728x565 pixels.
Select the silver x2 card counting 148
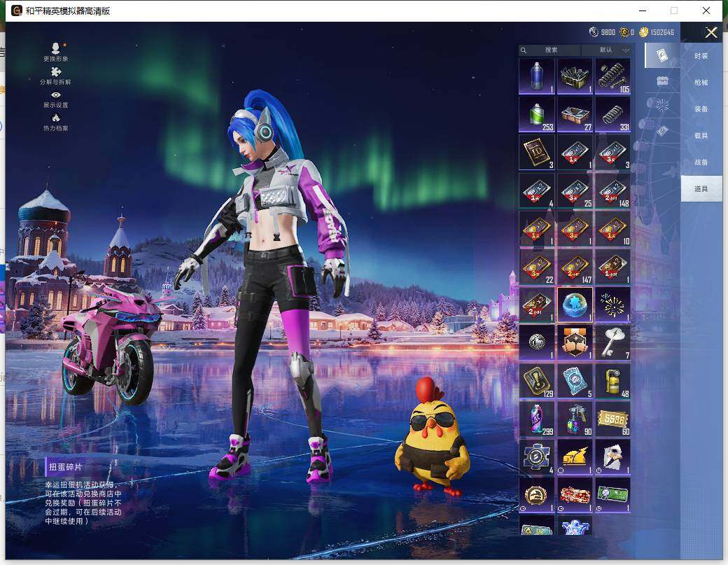tap(613, 190)
